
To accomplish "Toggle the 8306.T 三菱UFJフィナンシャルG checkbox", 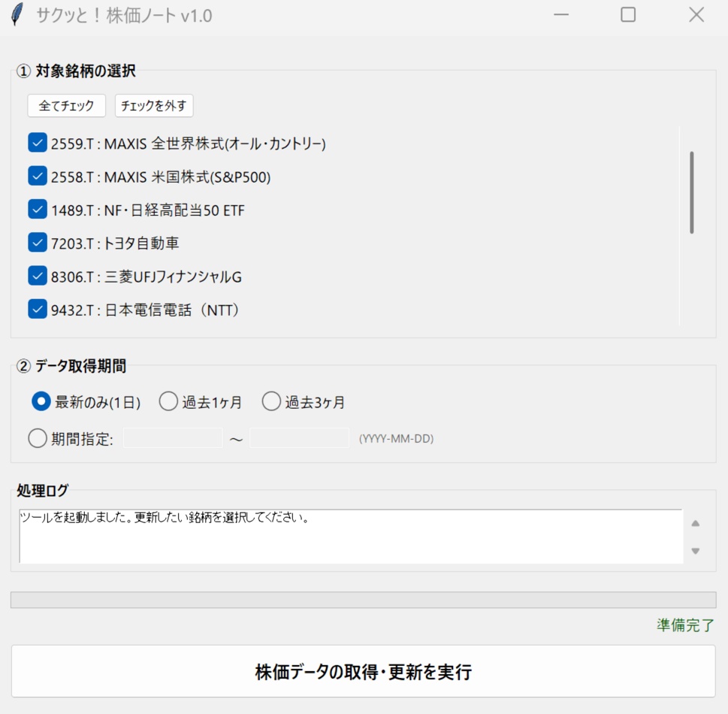I will 35,276.
